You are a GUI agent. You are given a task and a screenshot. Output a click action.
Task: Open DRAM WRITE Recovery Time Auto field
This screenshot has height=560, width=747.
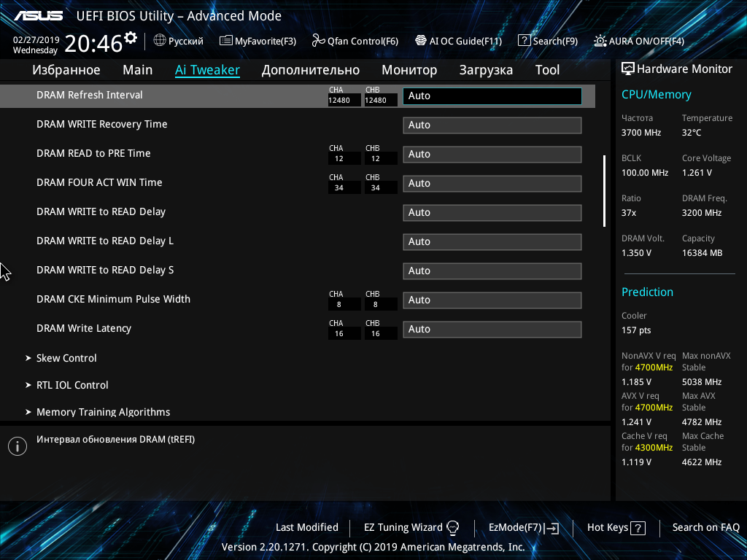click(x=492, y=125)
